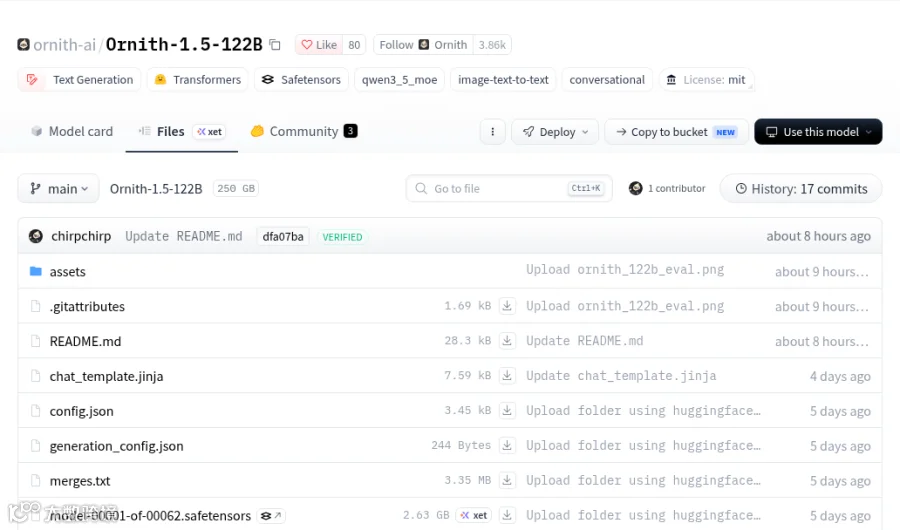Like the Ornith-1.5-122B model
The image size is (900, 530).
319,45
